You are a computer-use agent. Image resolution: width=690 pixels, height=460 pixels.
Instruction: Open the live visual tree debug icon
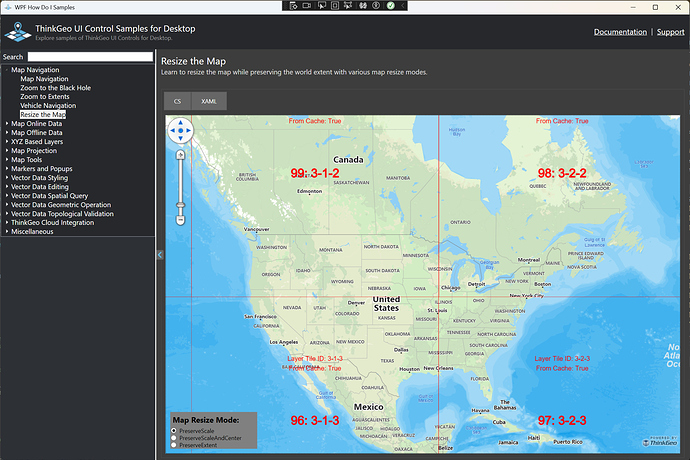pos(294,6)
